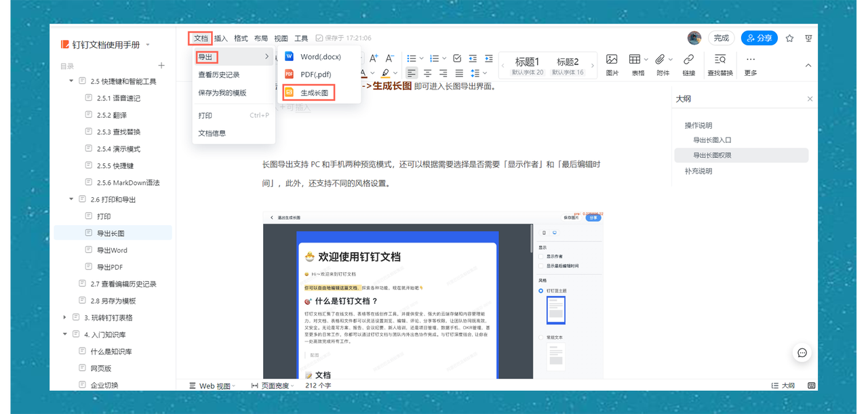This screenshot has height=414, width=868.
Task: Open the 插入 menu
Action: (x=220, y=38)
